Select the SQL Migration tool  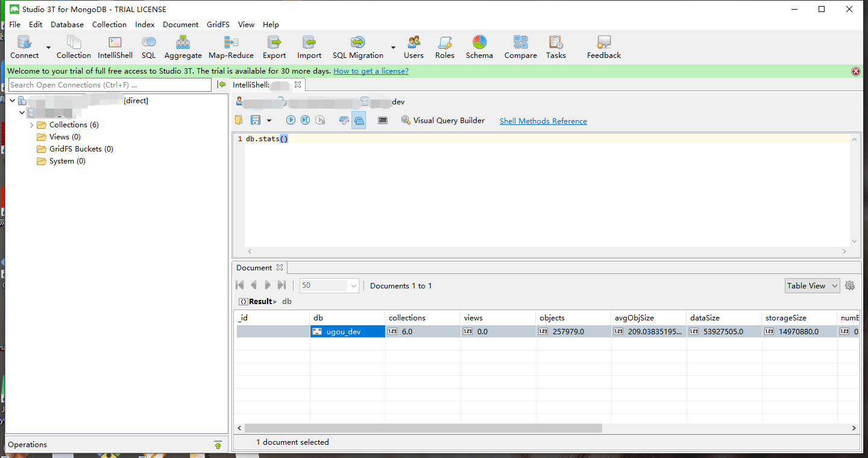(x=357, y=47)
